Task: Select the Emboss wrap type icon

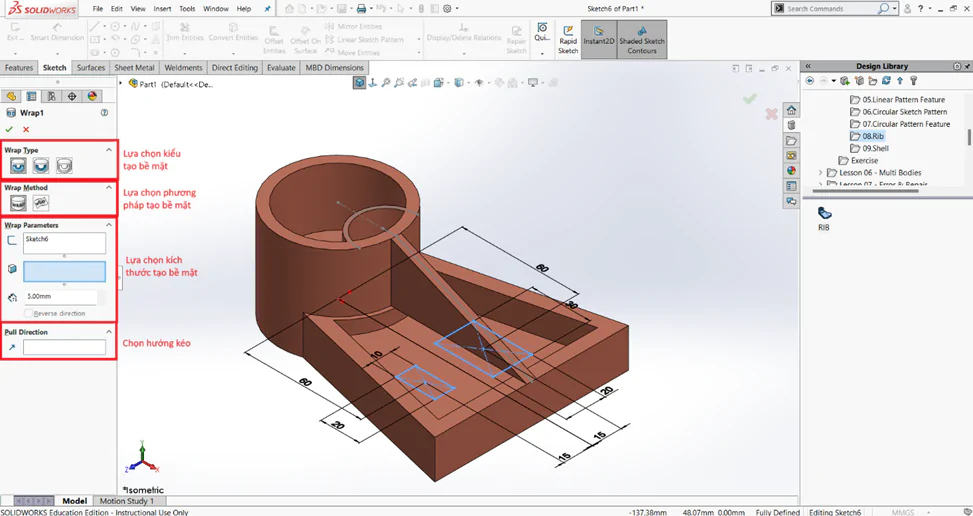Action: tap(18, 166)
